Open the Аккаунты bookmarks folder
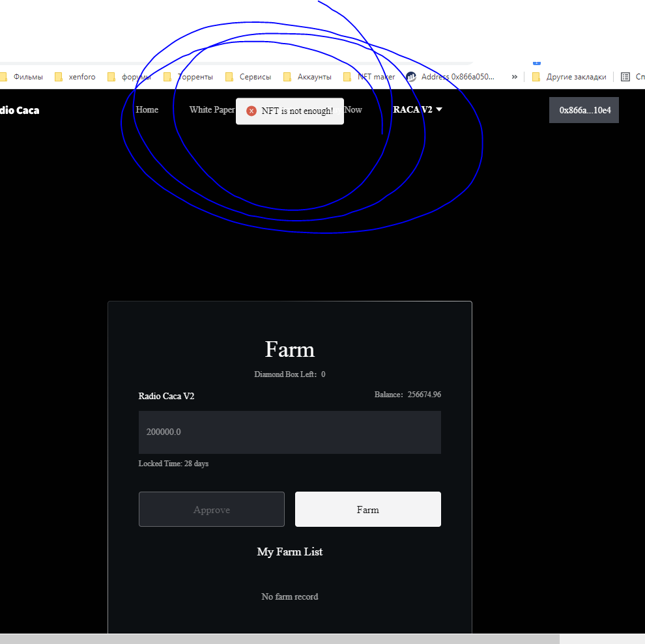Screen dimensions: 645x644 (x=308, y=77)
